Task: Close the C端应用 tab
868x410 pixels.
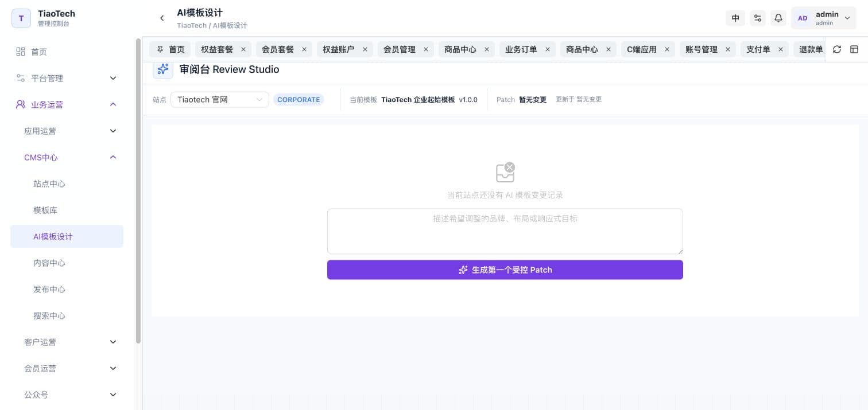Action: coord(667,49)
